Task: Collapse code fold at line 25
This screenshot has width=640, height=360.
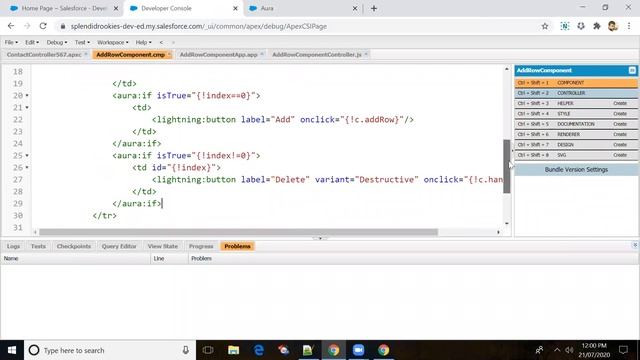Action: pos(27,156)
